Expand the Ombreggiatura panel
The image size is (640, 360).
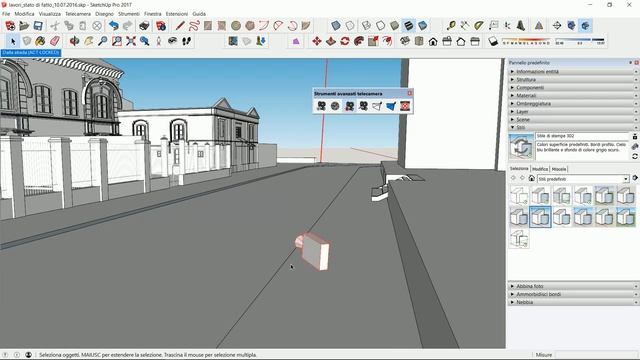pyautogui.click(x=573, y=104)
